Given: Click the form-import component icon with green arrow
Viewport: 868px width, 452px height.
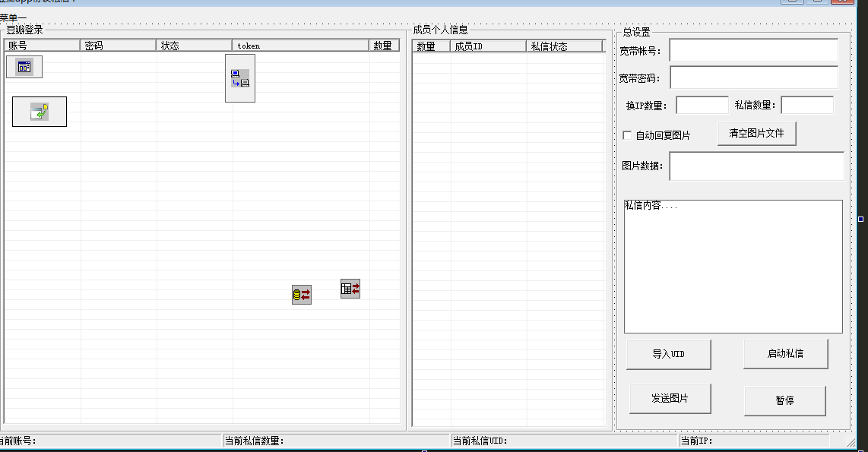Looking at the screenshot, I should click(x=39, y=111).
